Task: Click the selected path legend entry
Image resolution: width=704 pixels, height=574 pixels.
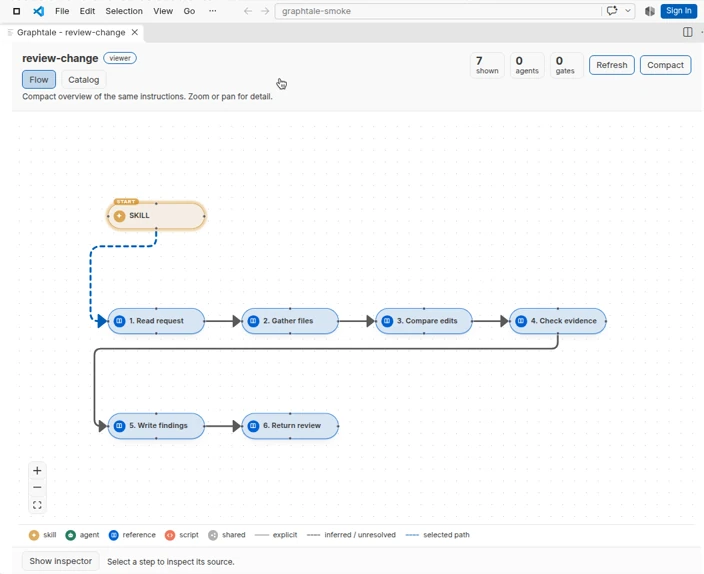Action: [437, 535]
